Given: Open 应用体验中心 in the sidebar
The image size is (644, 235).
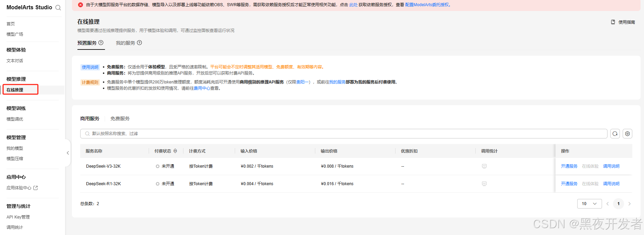Looking at the screenshot, I should coord(19,188).
